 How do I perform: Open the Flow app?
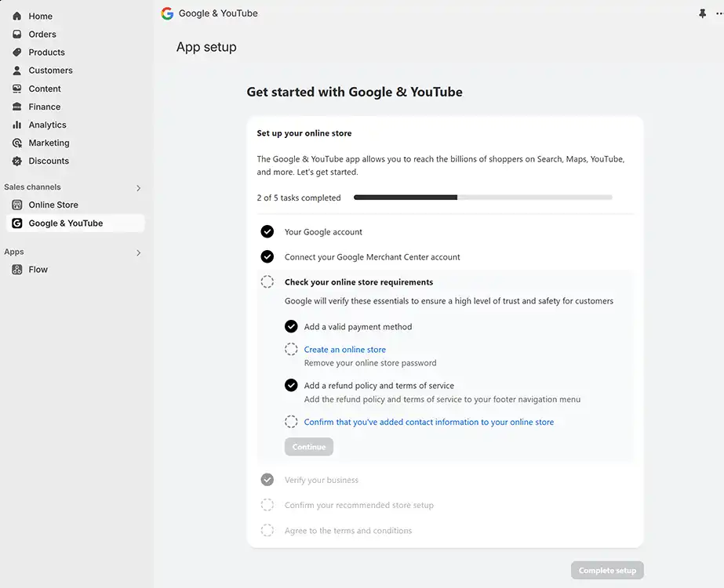[x=38, y=270]
